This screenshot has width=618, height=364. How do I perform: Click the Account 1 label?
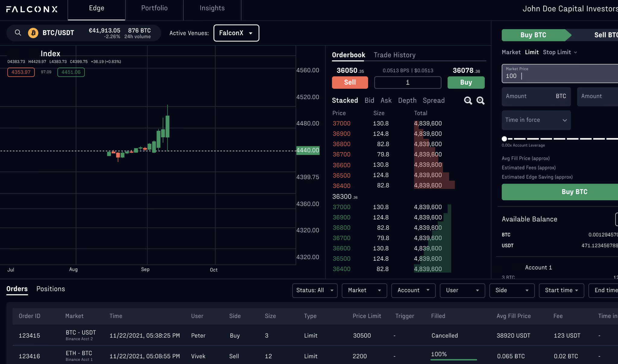pyautogui.click(x=538, y=267)
